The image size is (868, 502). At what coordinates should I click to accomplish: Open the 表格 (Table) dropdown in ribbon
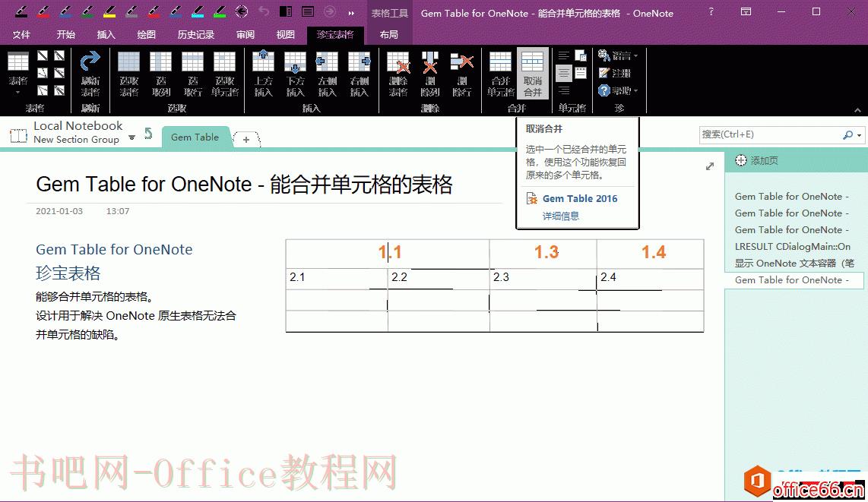click(x=17, y=73)
